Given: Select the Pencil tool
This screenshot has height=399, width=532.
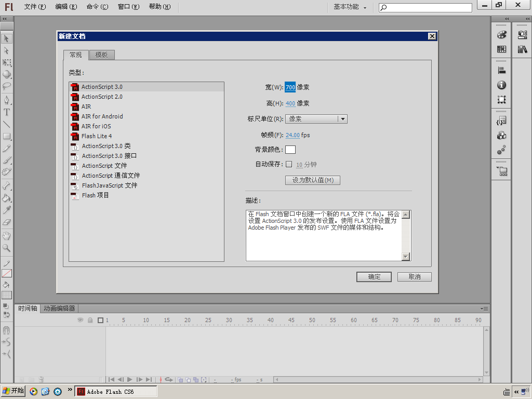Looking at the screenshot, I should [x=6, y=149].
